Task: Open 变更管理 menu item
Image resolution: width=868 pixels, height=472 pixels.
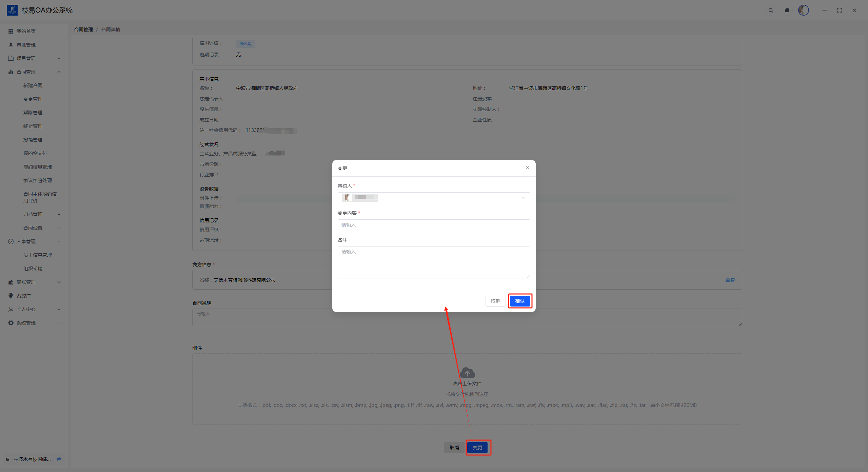Action: (x=33, y=99)
